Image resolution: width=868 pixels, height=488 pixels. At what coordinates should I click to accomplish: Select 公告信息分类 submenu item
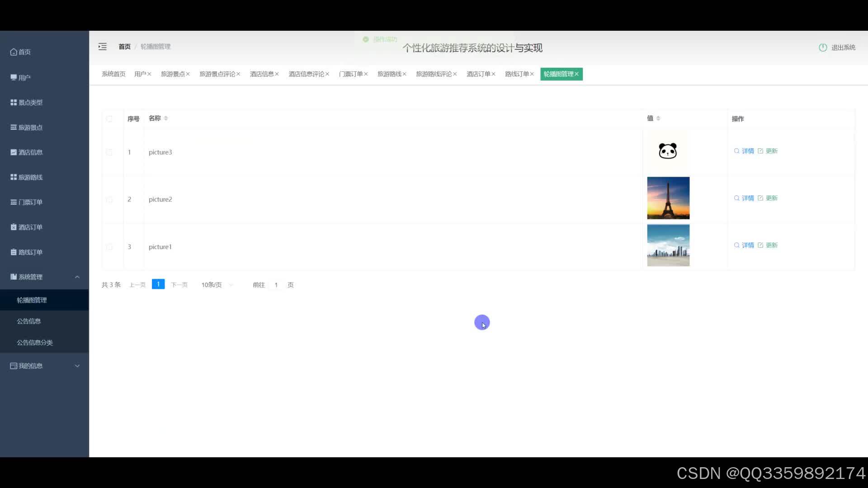coord(44,343)
